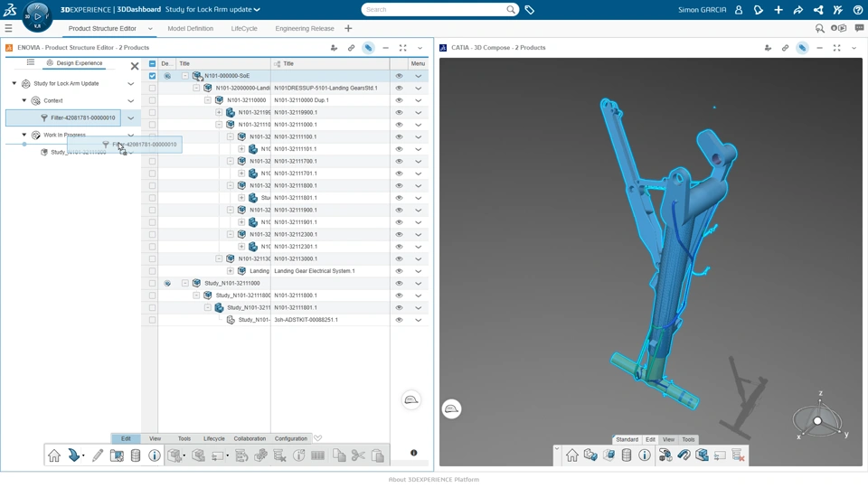Collapse Study for Lock Arm Update triangle
868x488 pixels.
[x=14, y=83]
